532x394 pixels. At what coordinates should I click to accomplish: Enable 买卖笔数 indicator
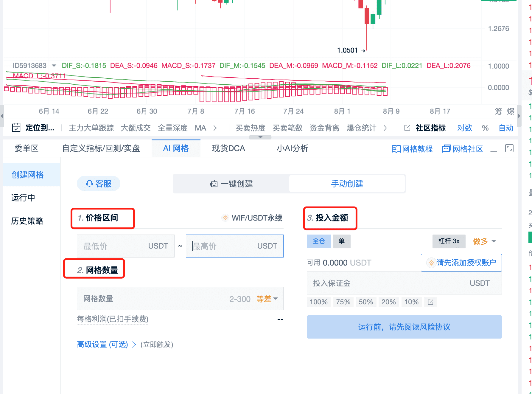tap(287, 128)
